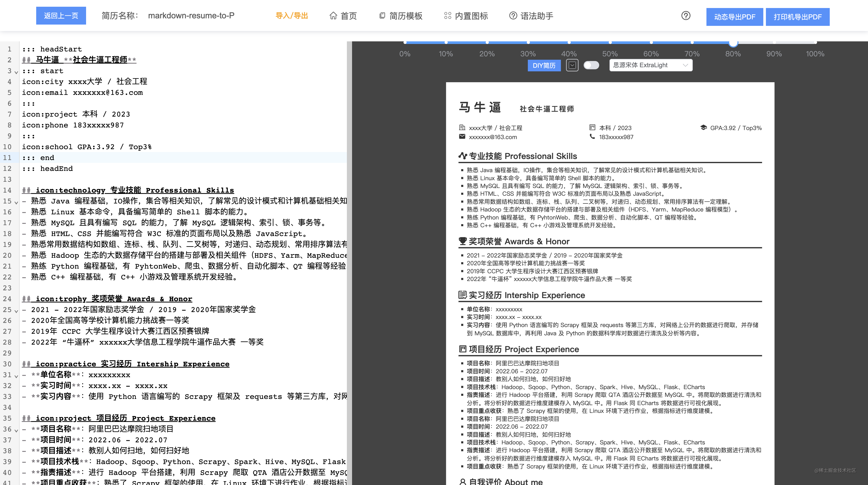Click the 动态导出PDF button
The height and width of the screenshot is (485, 868).
click(735, 17)
